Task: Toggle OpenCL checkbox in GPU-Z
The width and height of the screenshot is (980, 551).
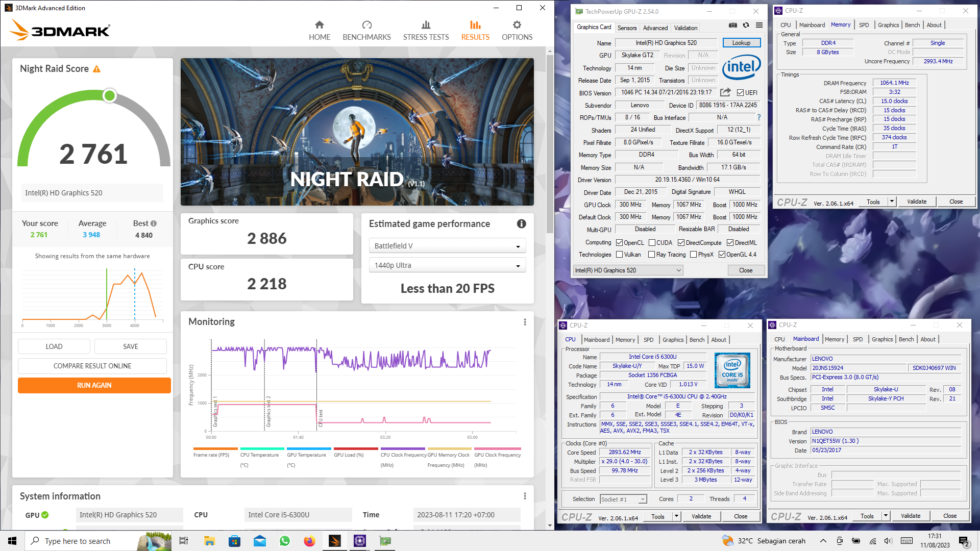Action: (619, 243)
